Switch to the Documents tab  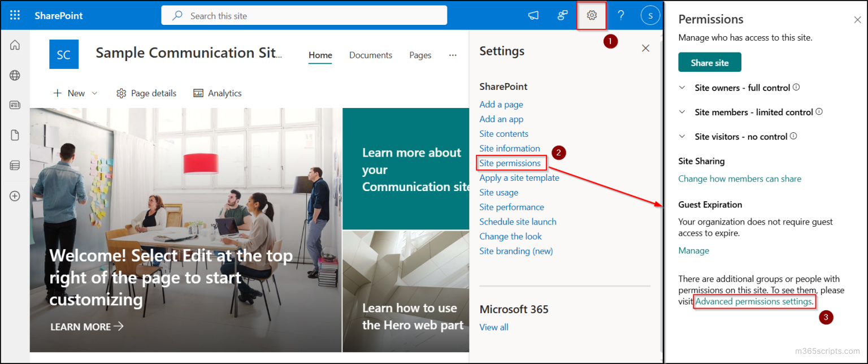(371, 55)
